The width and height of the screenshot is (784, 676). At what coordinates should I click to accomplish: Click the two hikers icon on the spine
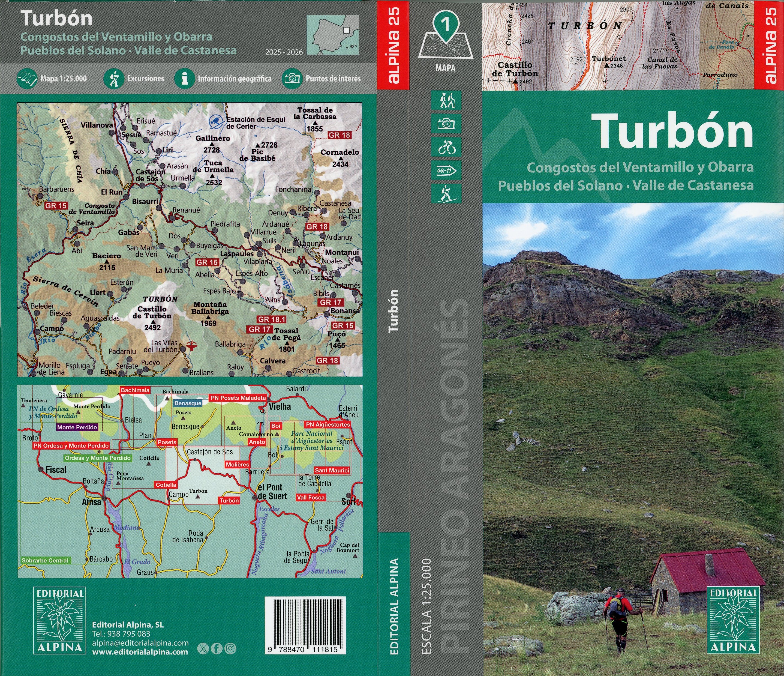coord(446,100)
